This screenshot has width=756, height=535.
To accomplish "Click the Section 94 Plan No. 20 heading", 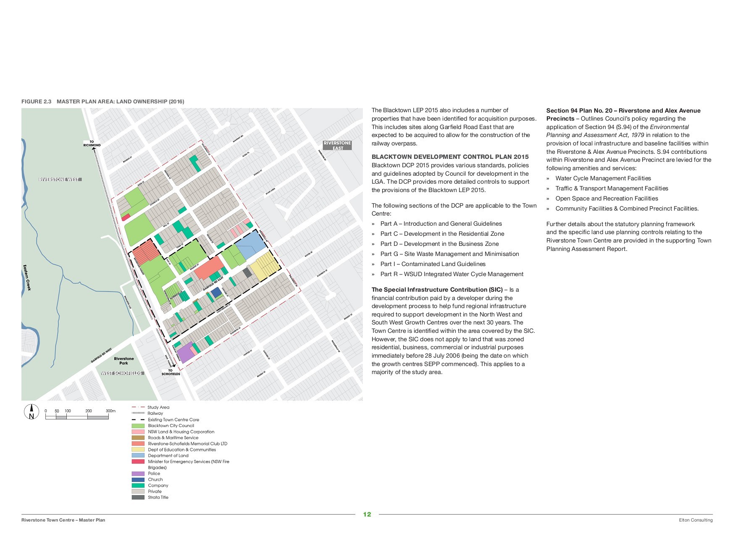I will [623, 111].
